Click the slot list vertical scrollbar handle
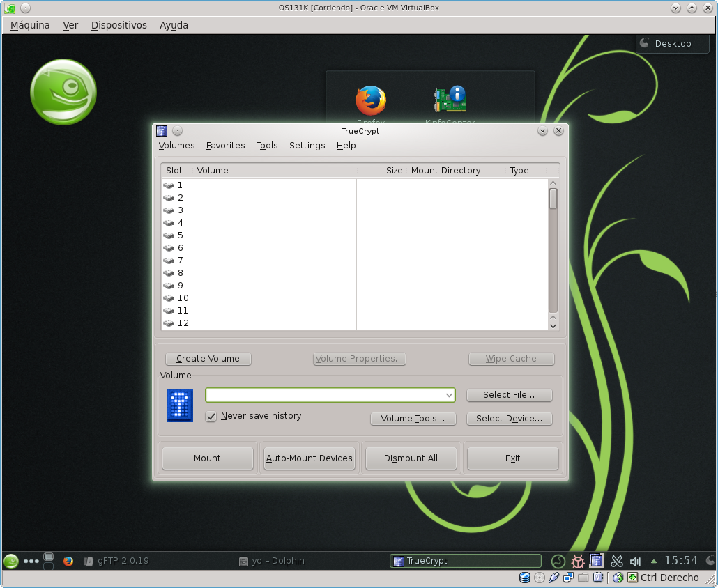 [x=553, y=199]
